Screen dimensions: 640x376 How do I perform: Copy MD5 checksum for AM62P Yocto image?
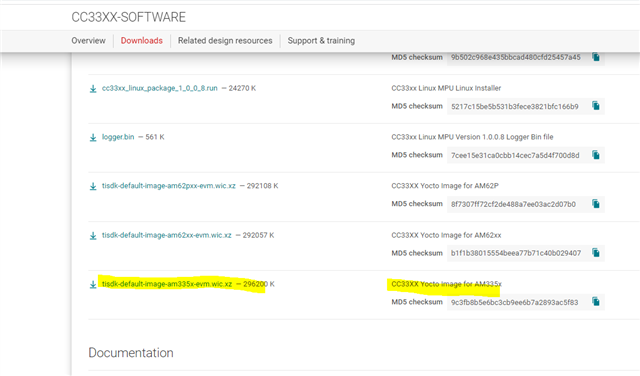click(x=596, y=204)
